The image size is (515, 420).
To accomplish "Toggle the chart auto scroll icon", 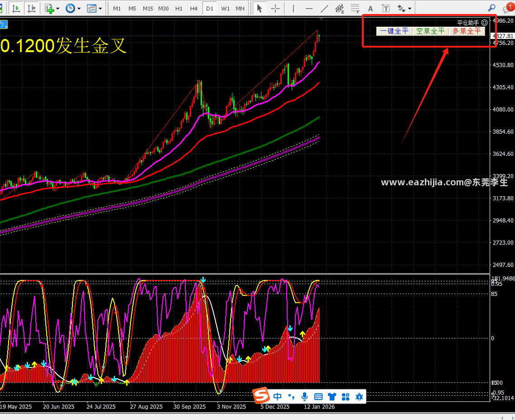I will (16, 8).
